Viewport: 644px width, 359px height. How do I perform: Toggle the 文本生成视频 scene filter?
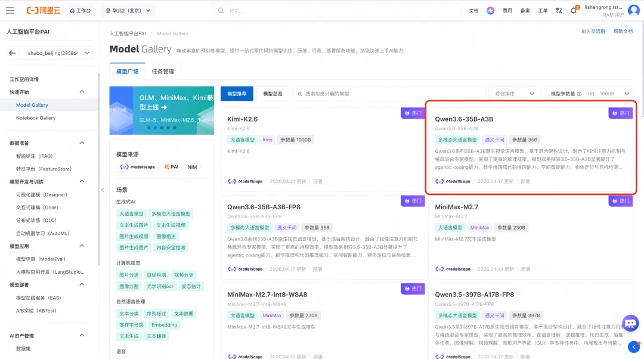click(171, 225)
